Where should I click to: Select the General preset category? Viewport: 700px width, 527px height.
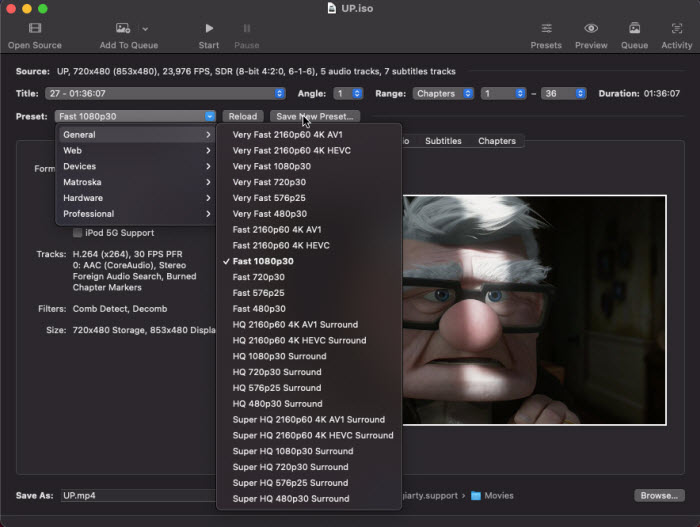pos(135,134)
